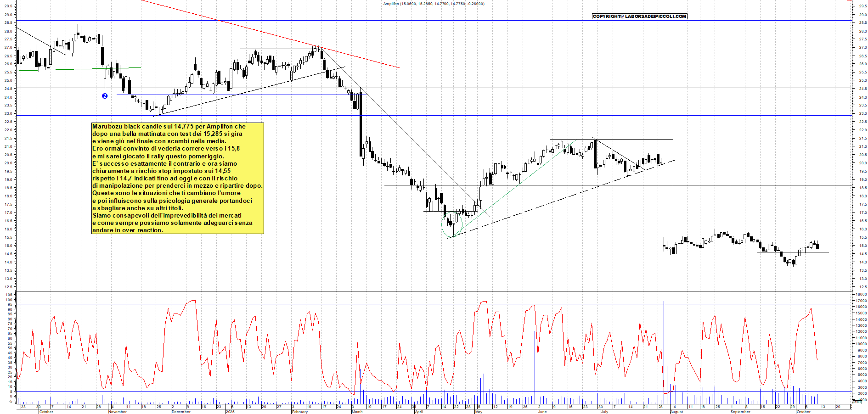The image size is (868, 414).
Task: Select the November label on the time axis
Action: point(117,412)
